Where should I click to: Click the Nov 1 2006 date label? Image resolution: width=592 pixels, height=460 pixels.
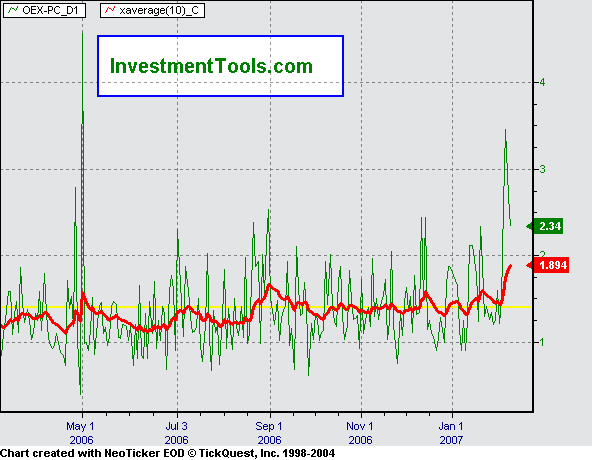(360, 433)
